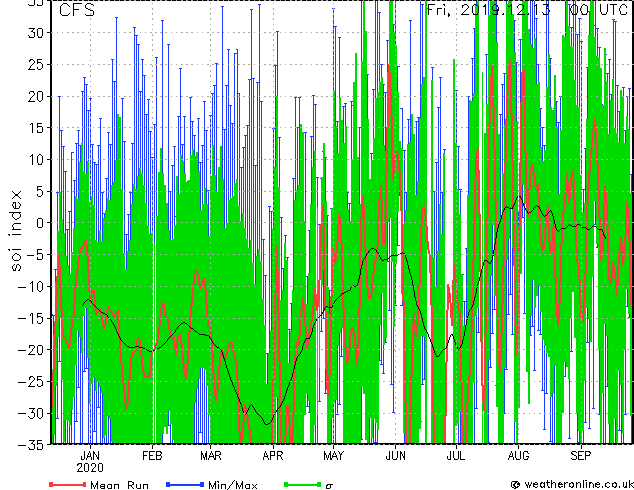Click the 30 y-axis value
Image resolution: width=634 pixels, height=490 pixels.
pyautogui.click(x=36, y=33)
